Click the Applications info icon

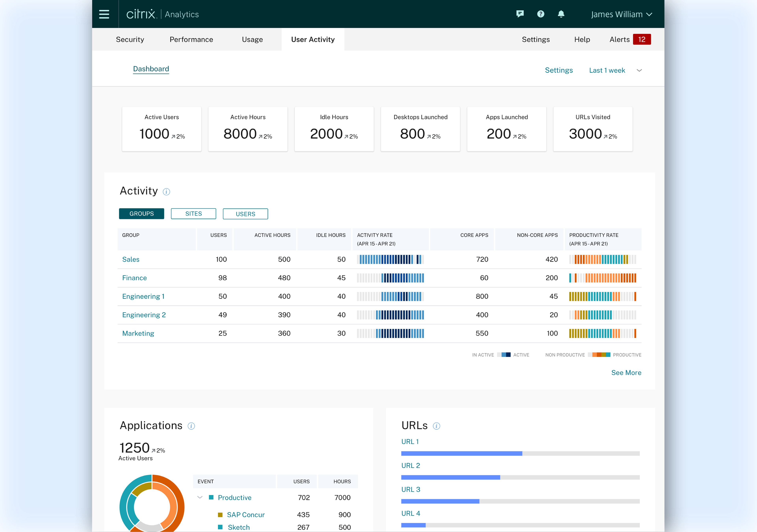(x=191, y=426)
